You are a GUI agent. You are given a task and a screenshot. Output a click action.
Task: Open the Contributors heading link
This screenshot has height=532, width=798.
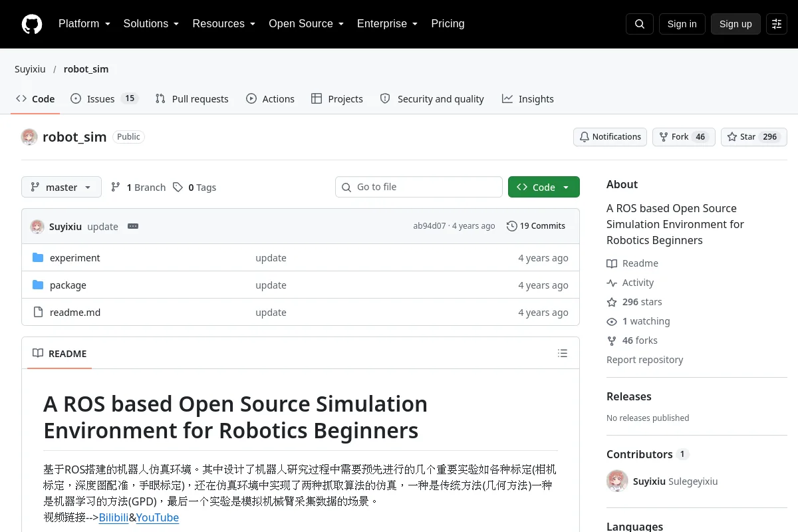648,454
